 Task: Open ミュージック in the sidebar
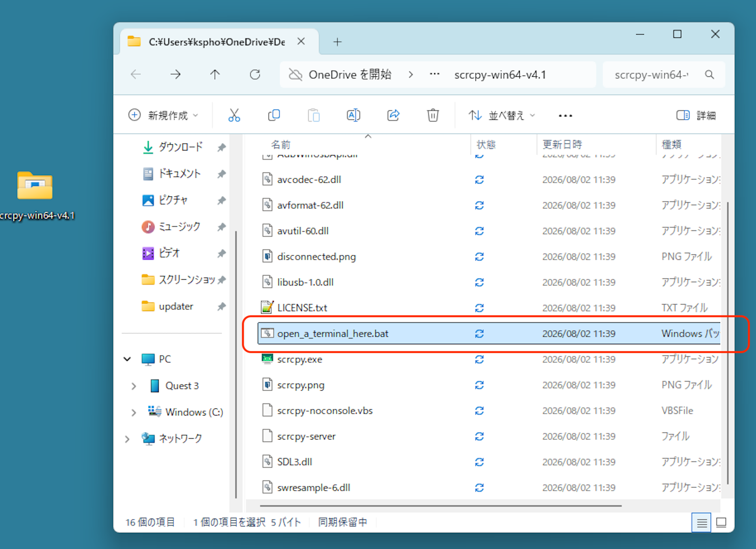coord(179,226)
